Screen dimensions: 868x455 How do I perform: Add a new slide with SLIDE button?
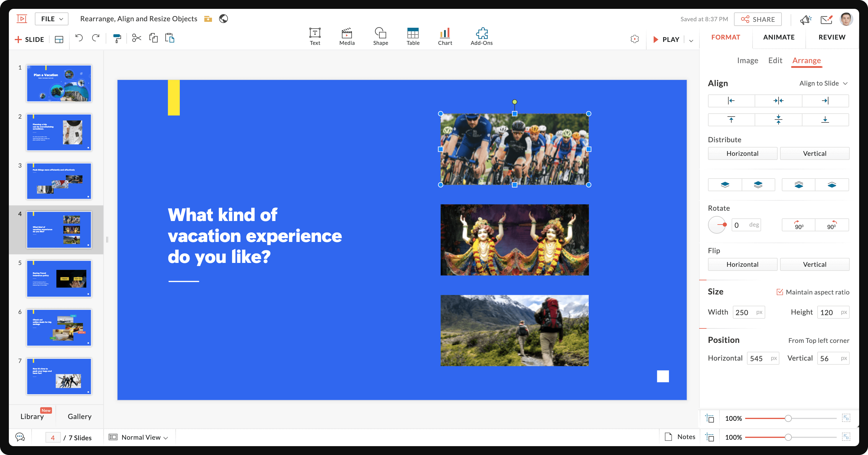coord(30,40)
